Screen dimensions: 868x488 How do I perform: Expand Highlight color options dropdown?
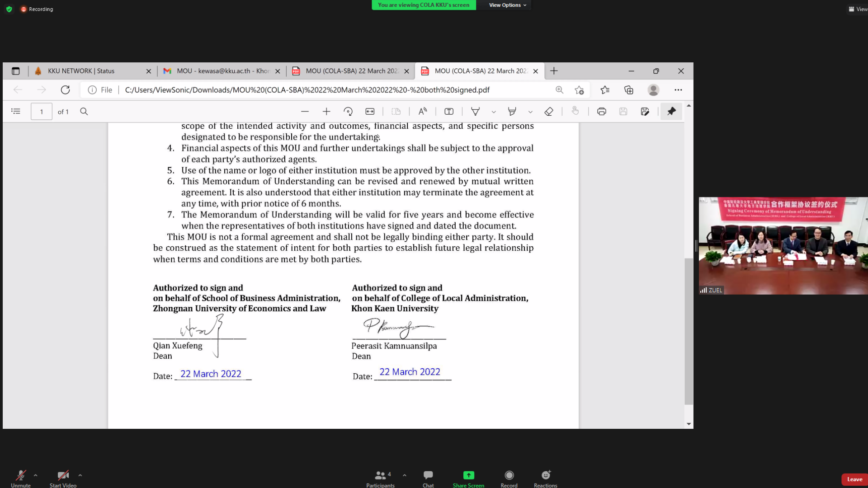point(530,112)
